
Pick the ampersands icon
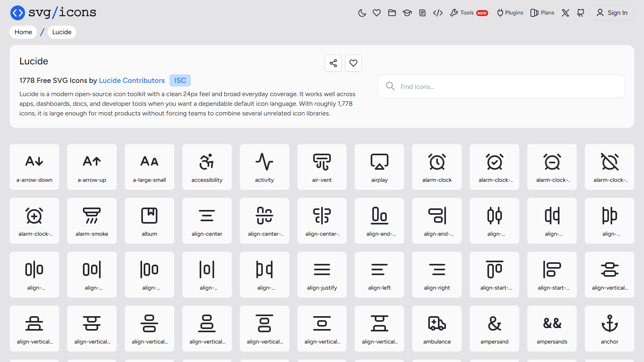point(552,329)
